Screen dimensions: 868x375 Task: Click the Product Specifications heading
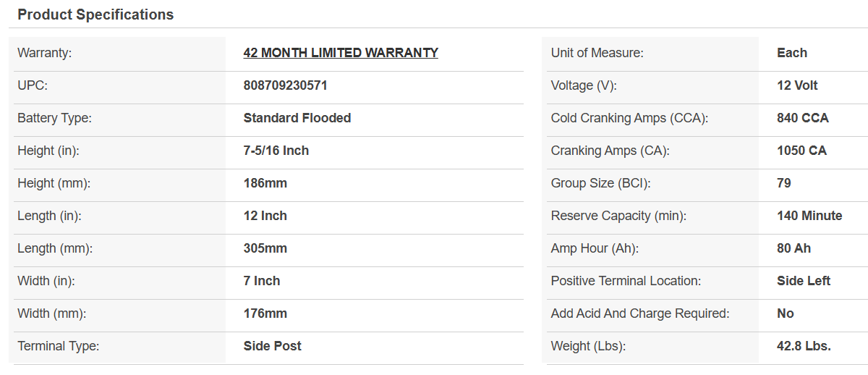[95, 14]
